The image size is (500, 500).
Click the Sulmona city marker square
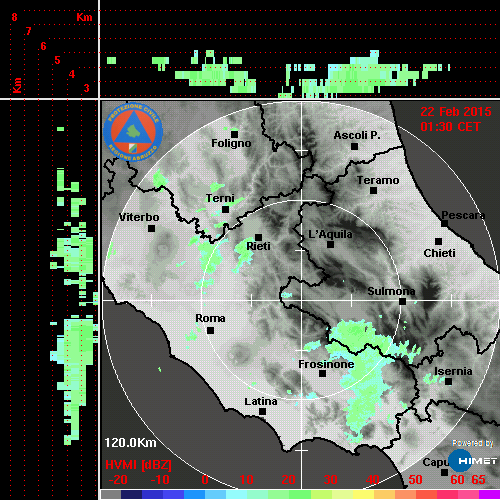click(x=403, y=302)
